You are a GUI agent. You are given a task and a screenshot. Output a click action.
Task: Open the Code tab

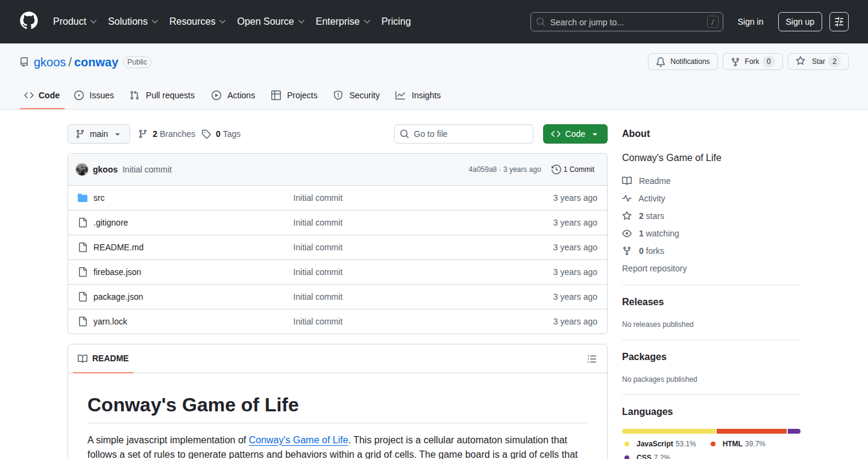[42, 95]
